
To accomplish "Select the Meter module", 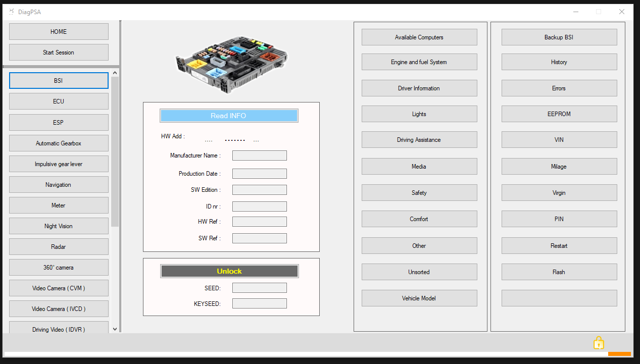I will tap(59, 205).
